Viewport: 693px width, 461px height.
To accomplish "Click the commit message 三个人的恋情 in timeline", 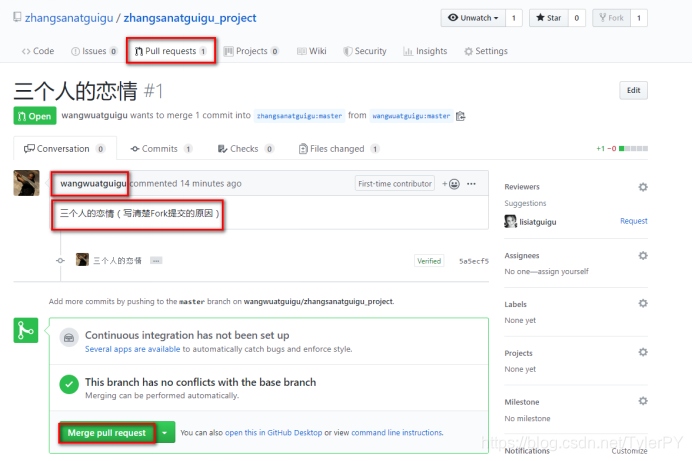I will (x=117, y=261).
